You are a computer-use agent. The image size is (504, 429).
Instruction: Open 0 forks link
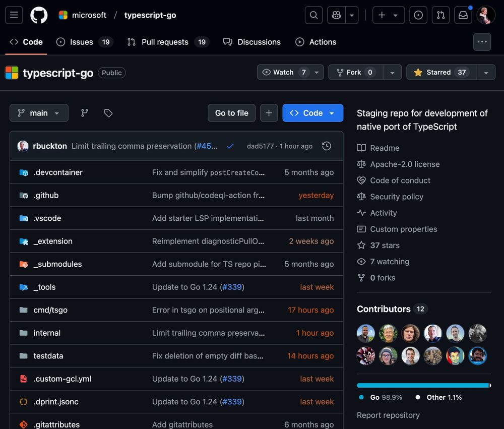click(376, 278)
